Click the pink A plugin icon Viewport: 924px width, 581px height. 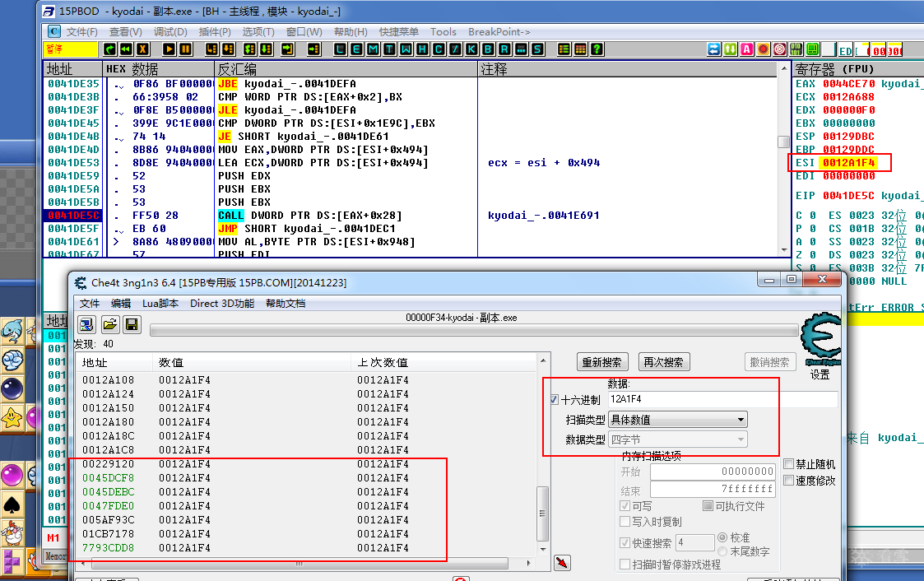[746, 49]
